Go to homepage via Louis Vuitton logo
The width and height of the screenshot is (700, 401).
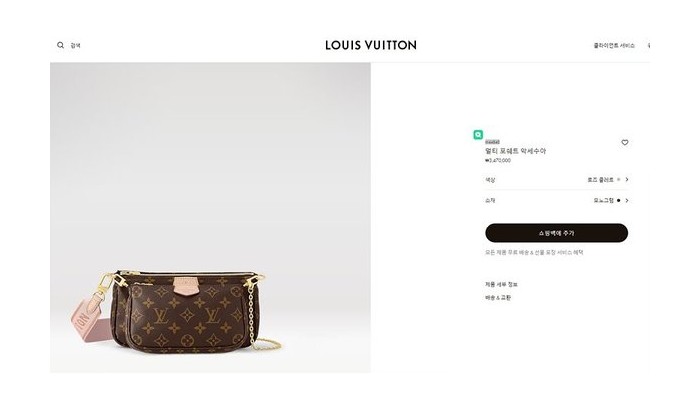[x=371, y=45]
